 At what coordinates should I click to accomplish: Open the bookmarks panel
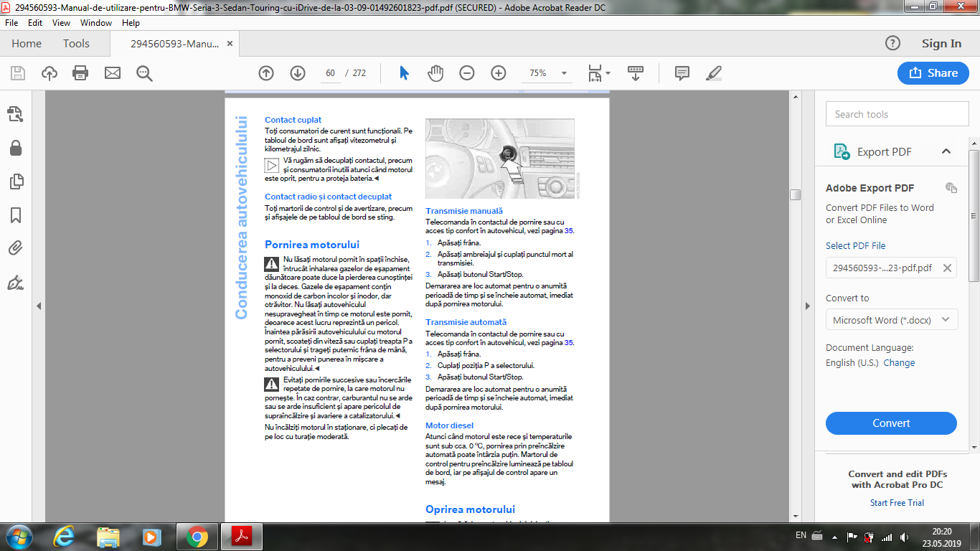pyautogui.click(x=16, y=215)
